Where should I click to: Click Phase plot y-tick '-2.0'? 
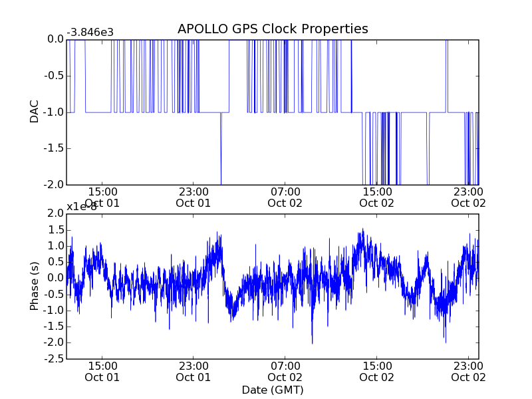click(x=54, y=342)
